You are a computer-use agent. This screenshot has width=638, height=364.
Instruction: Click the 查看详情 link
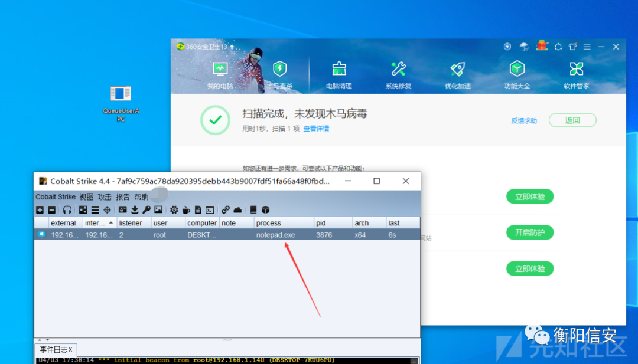tap(316, 129)
